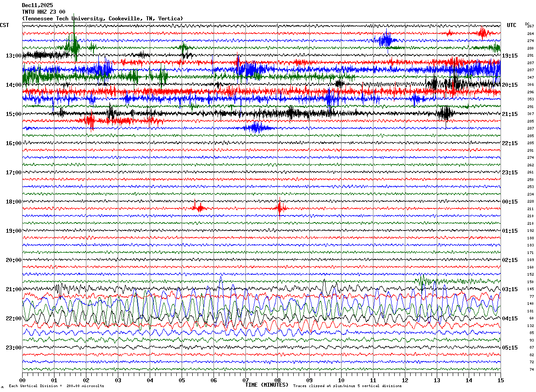Select the TNTU HHZ Z3 00 station header
This screenshot has height=392, width=536.
[43, 12]
